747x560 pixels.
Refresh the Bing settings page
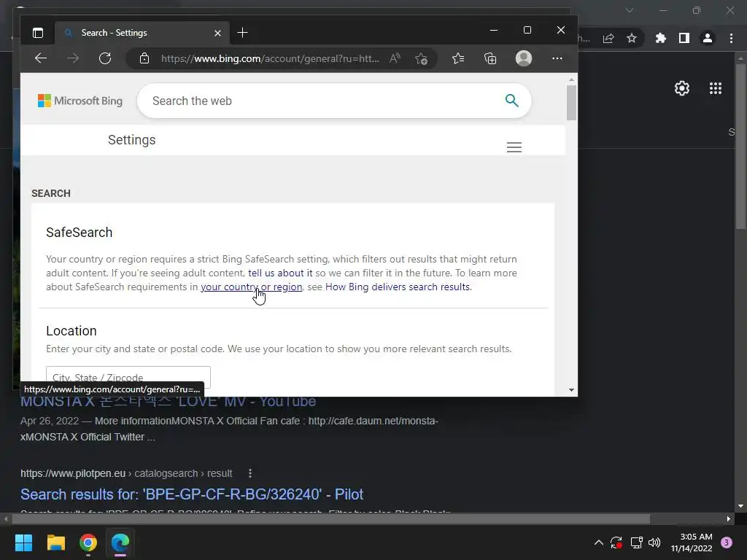pos(105,58)
